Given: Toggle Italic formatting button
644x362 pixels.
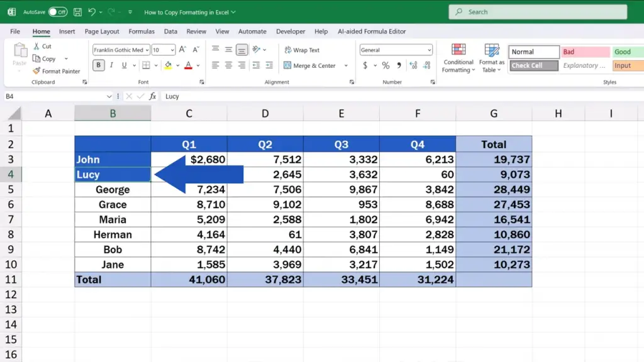Looking at the screenshot, I should tap(111, 65).
